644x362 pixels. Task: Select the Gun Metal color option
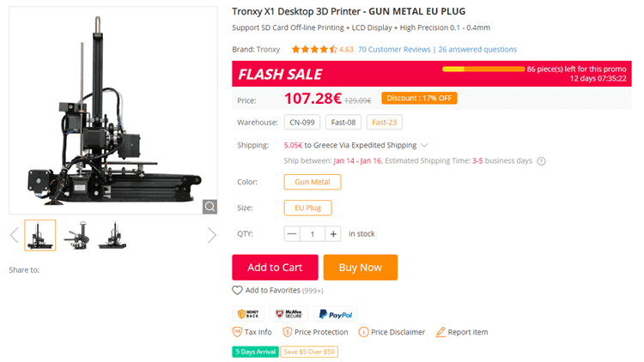tap(312, 182)
